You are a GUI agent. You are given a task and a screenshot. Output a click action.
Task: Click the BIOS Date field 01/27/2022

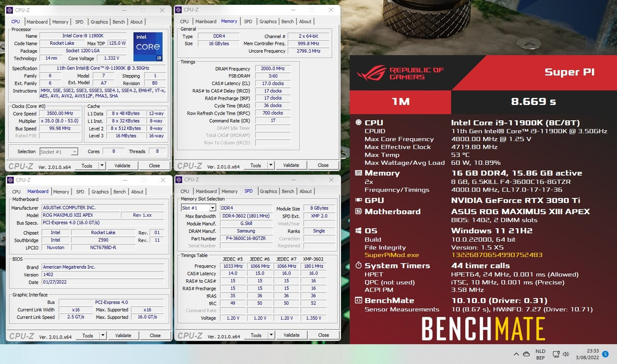tap(102, 282)
